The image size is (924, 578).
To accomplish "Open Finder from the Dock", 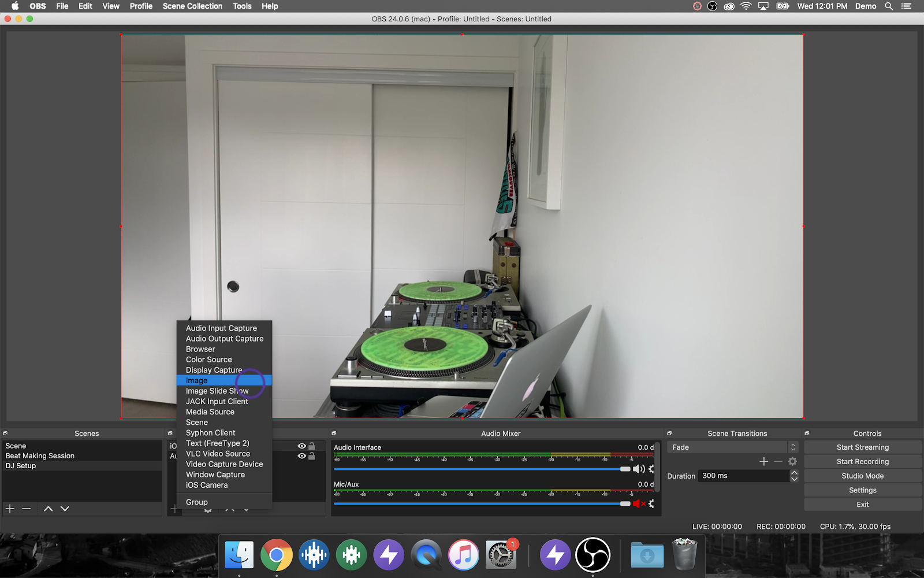I will (239, 555).
